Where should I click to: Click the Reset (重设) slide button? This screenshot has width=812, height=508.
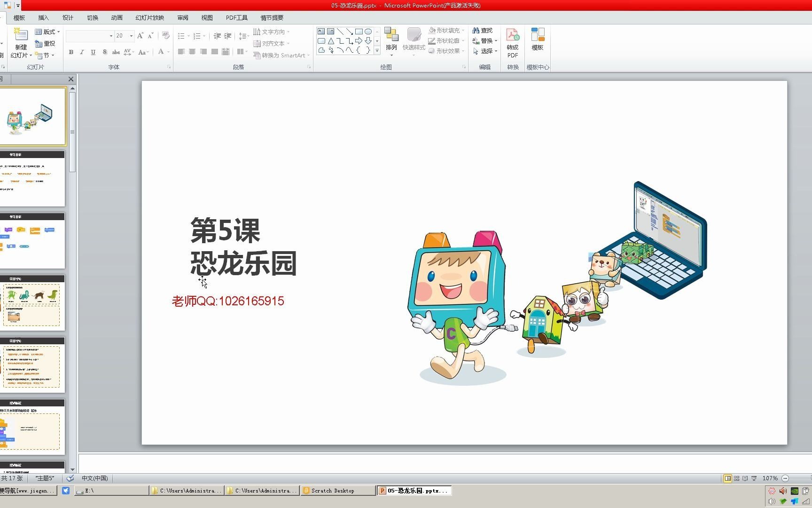point(46,43)
